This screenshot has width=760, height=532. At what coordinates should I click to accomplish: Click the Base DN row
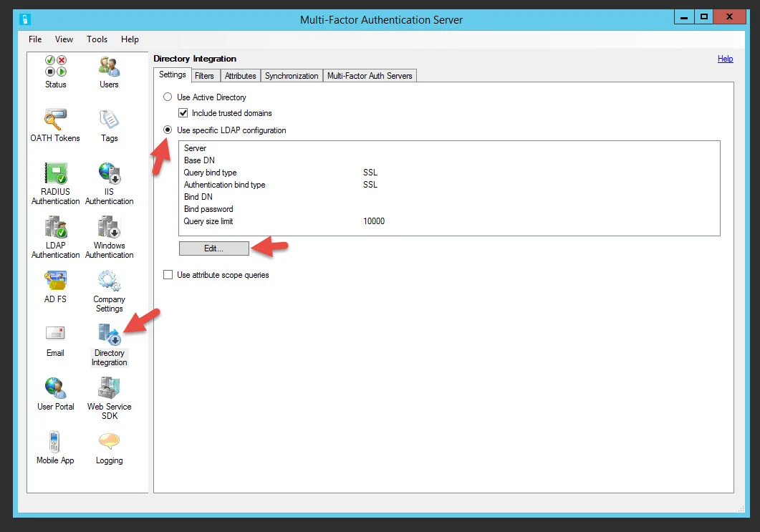point(449,160)
